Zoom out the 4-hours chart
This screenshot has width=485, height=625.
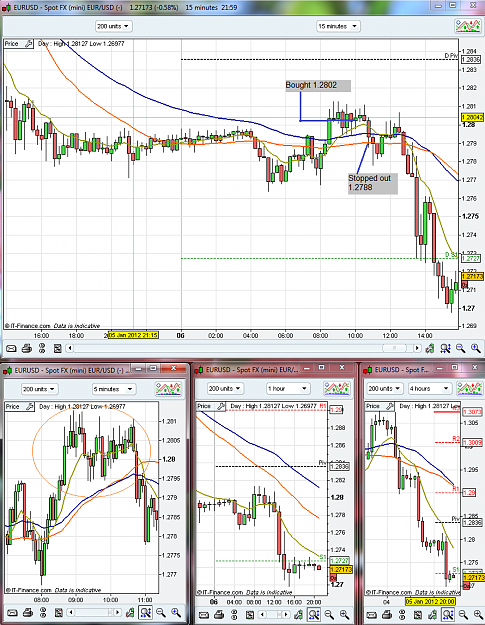pos(463,615)
